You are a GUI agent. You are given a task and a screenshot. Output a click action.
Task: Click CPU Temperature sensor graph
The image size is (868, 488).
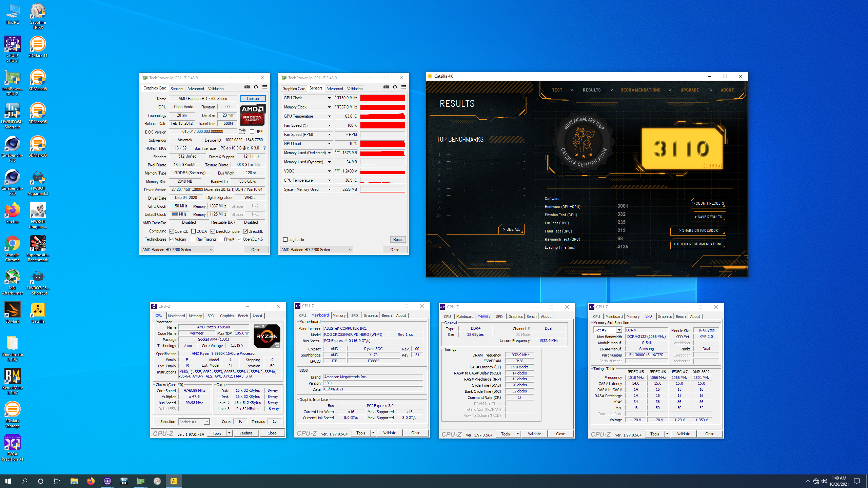[x=382, y=180]
